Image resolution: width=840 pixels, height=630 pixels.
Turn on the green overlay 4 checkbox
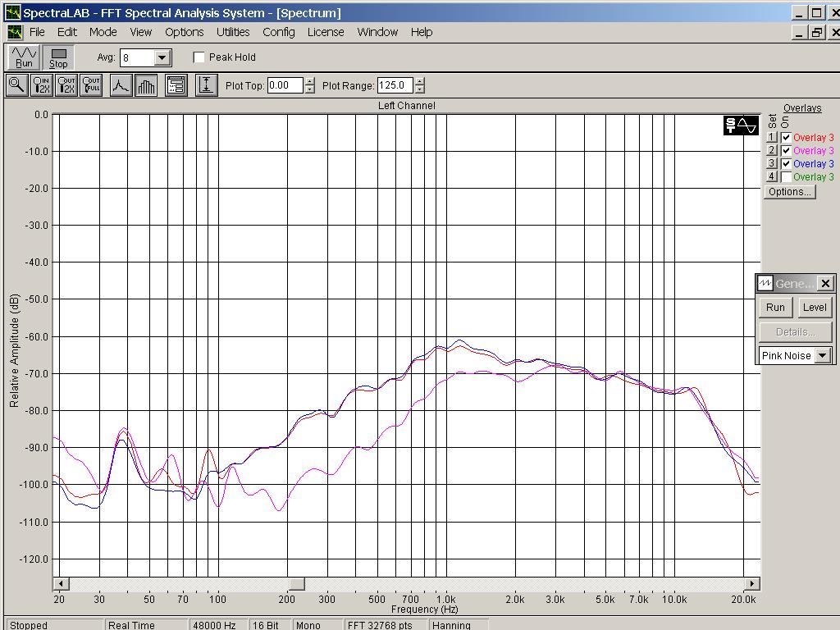tap(786, 177)
